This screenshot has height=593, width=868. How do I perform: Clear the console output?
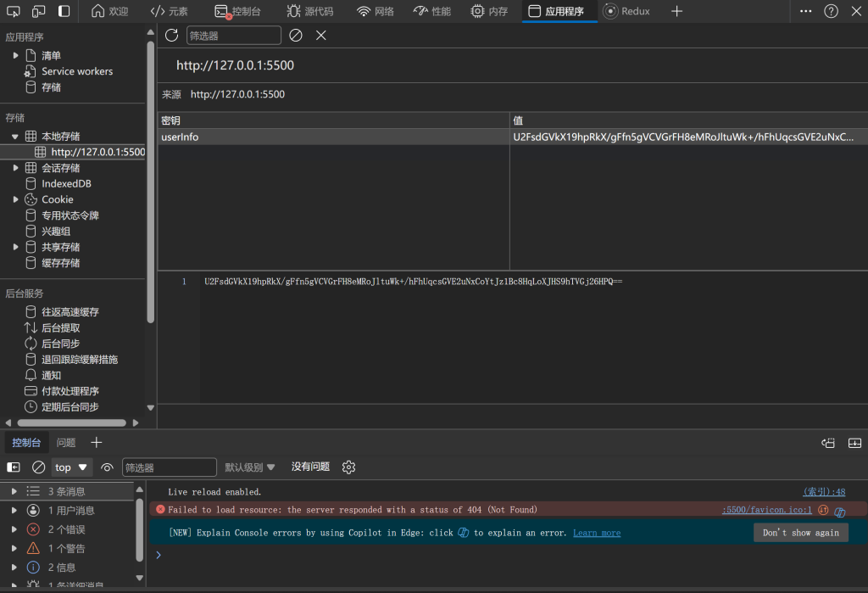pos(38,467)
